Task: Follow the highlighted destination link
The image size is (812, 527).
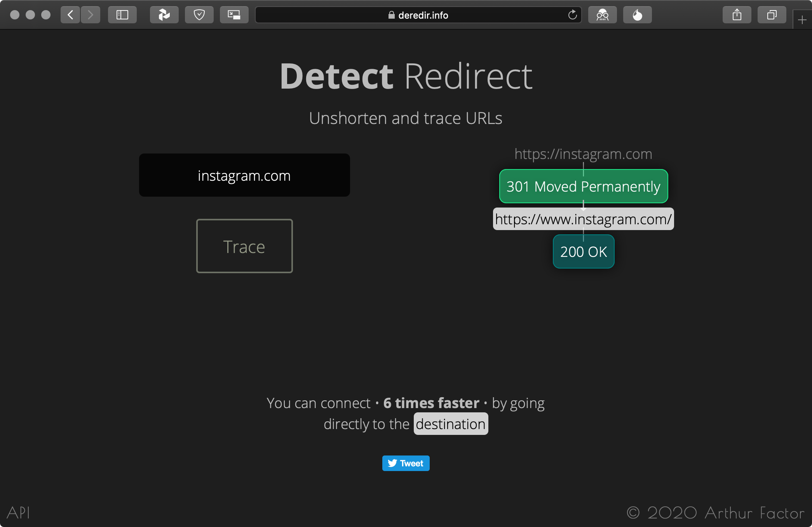Action: pyautogui.click(x=451, y=424)
